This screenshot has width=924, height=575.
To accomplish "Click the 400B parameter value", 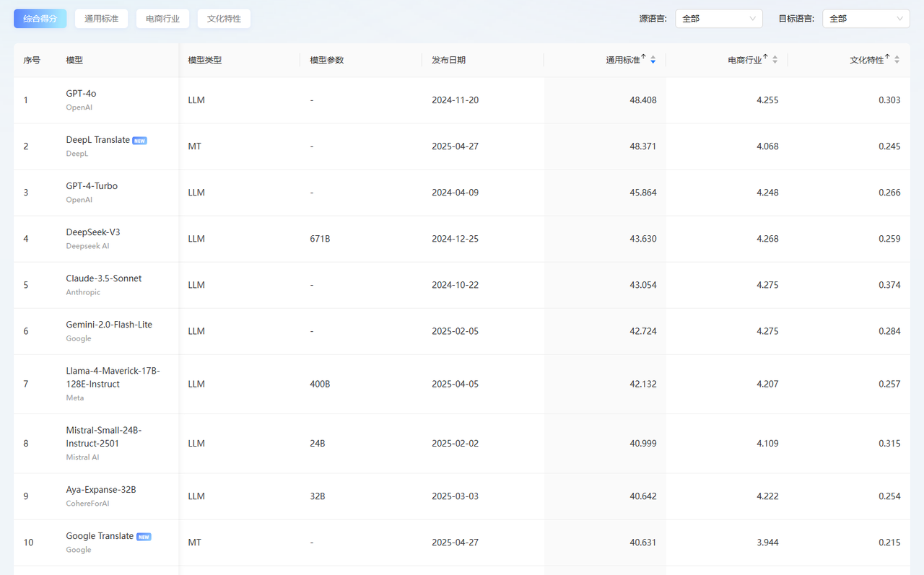I will pyautogui.click(x=320, y=385).
